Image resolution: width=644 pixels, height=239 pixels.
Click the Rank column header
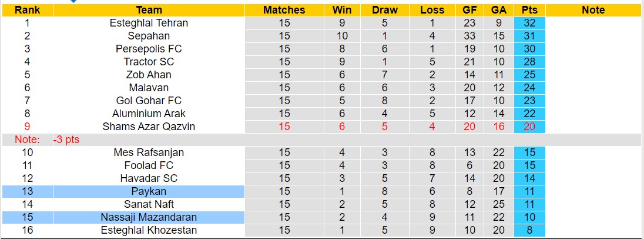pos(27,10)
